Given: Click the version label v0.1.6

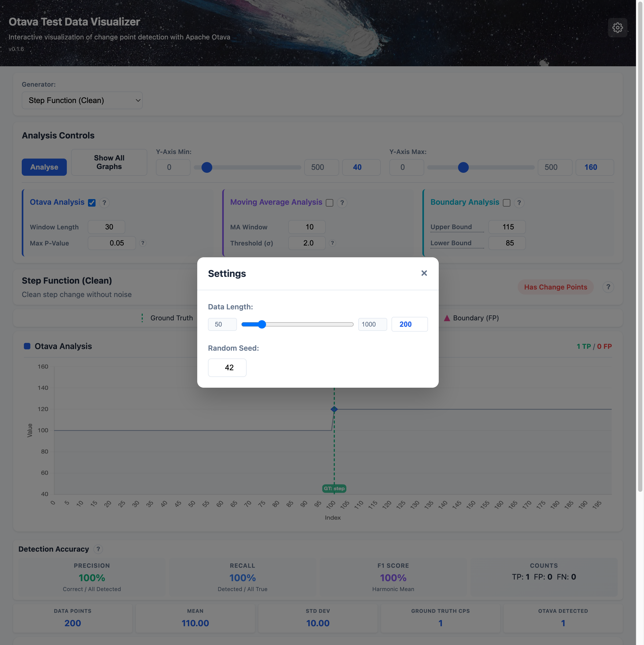Looking at the screenshot, I should [x=16, y=49].
